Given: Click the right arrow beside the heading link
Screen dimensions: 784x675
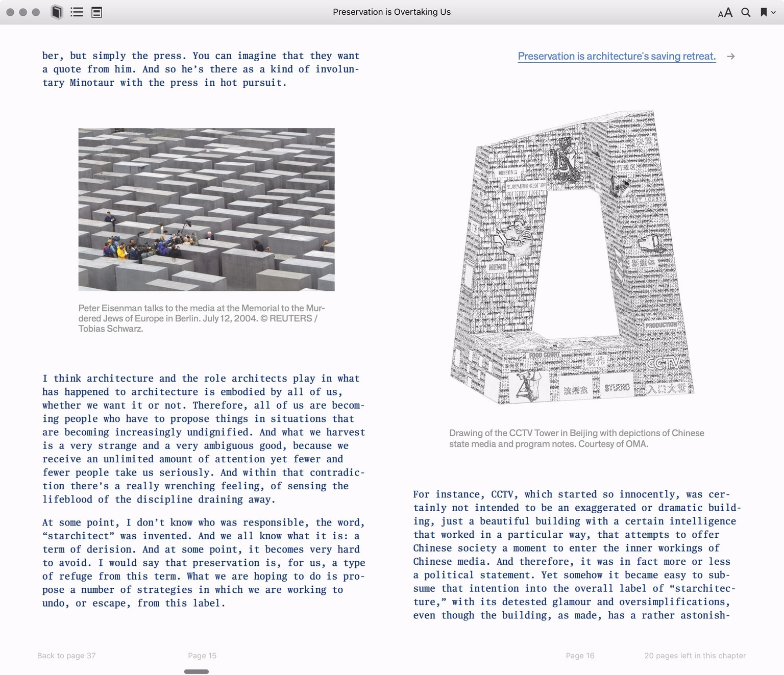Looking at the screenshot, I should point(731,56).
